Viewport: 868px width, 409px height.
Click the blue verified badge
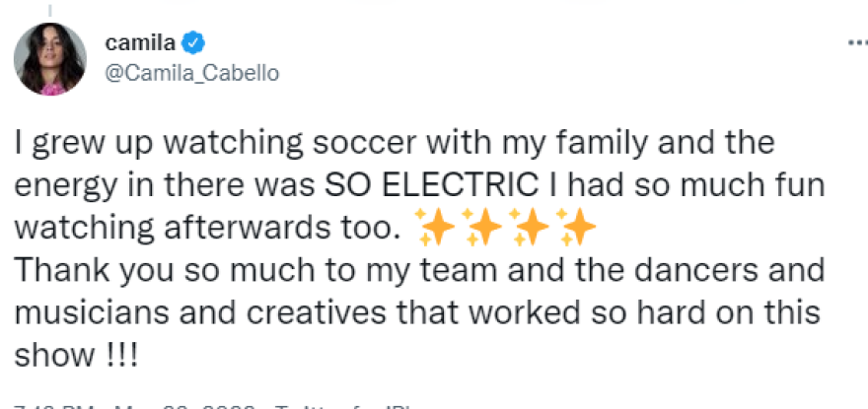click(195, 42)
